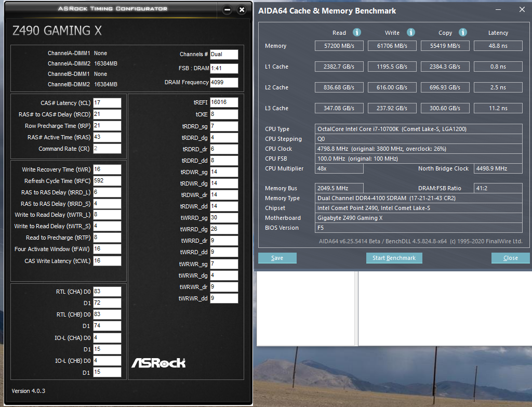This screenshot has width=532, height=407.
Task: Click Memory Read result 57200 MB/s
Action: (339, 46)
